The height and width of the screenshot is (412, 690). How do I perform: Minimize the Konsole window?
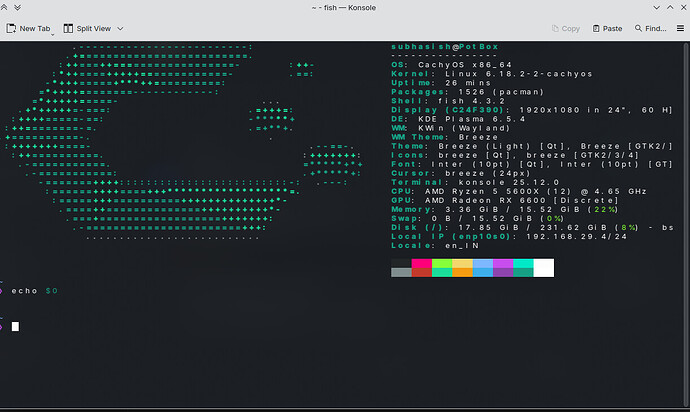(x=657, y=7)
